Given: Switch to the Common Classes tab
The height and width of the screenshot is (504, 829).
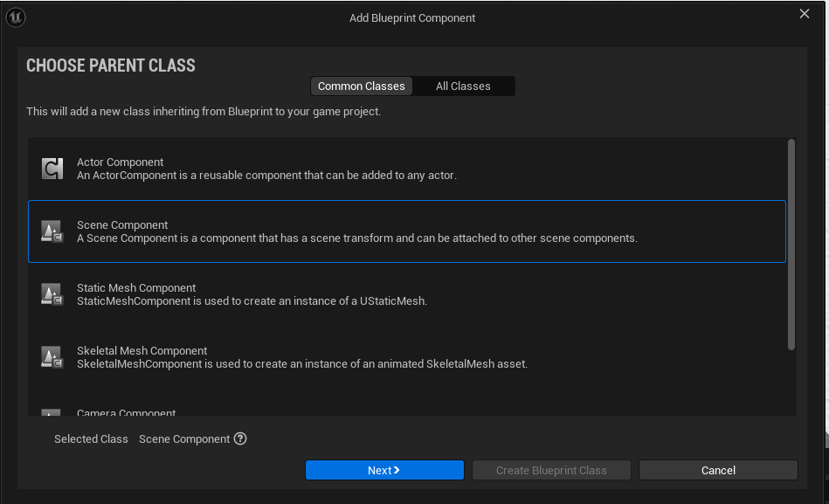Looking at the screenshot, I should [x=361, y=86].
